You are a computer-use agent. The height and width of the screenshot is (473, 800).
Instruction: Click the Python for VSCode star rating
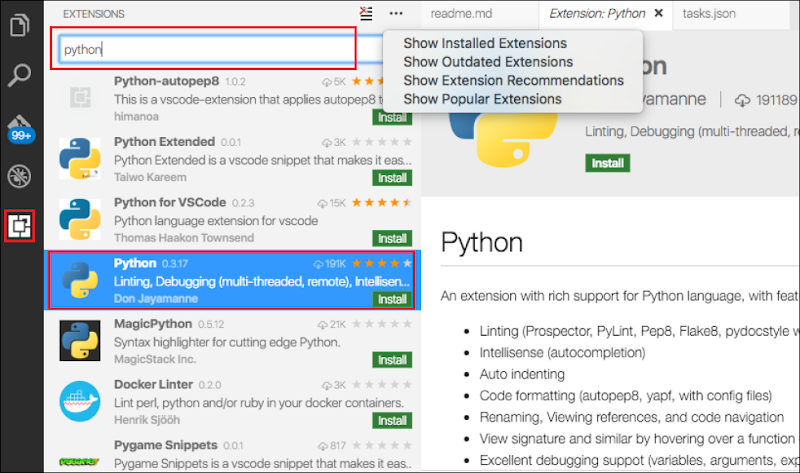pyautogui.click(x=382, y=203)
